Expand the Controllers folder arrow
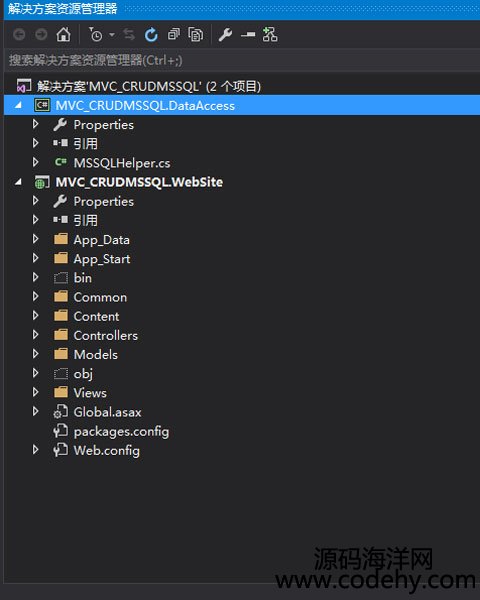Viewport: 480px width, 600px height. click(x=36, y=335)
